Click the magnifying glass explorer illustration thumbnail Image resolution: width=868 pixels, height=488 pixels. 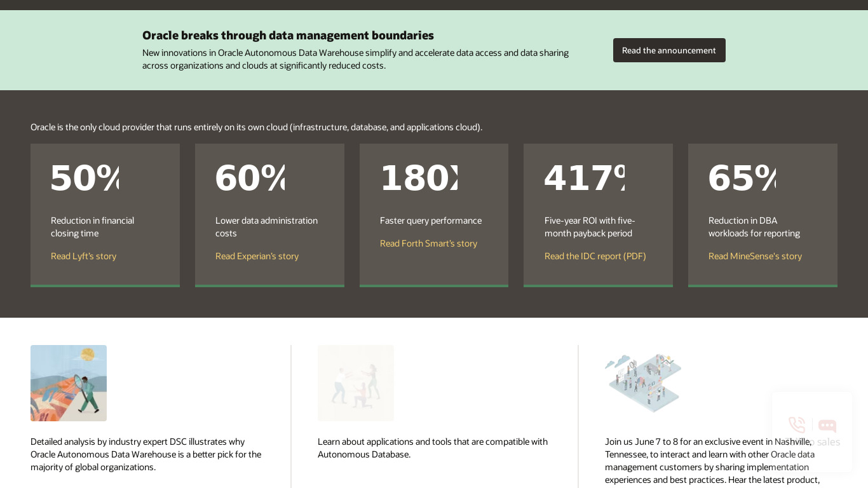click(x=69, y=383)
